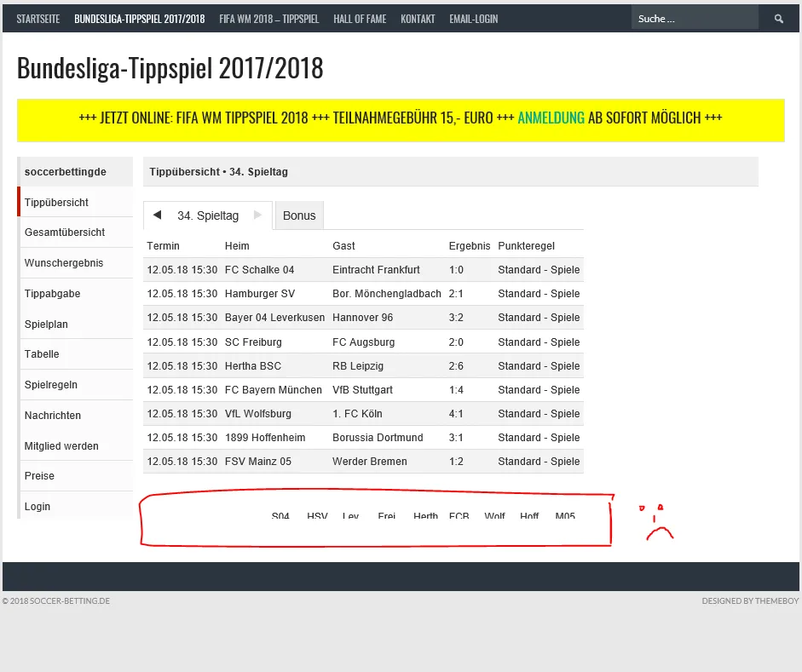This screenshot has height=672, width=802.
Task: Click the Bundesliga-Tippspiel 2017/2018 page heading
Action: [x=170, y=68]
